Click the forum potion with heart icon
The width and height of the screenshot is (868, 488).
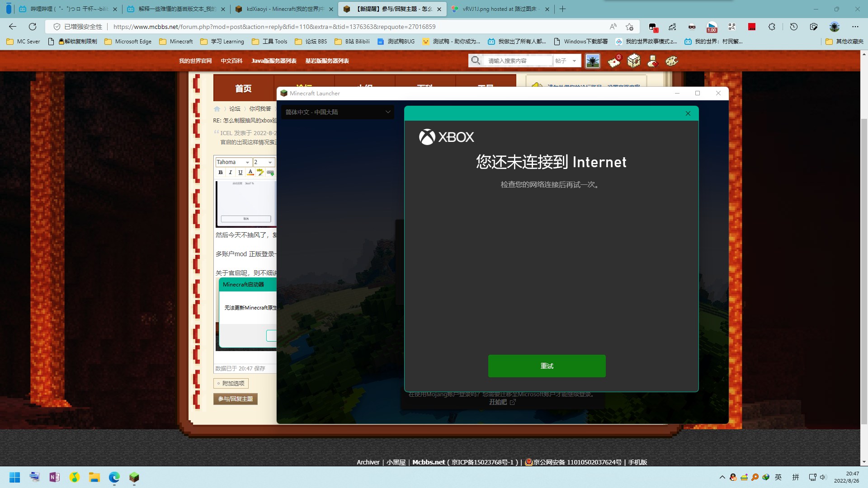click(652, 61)
